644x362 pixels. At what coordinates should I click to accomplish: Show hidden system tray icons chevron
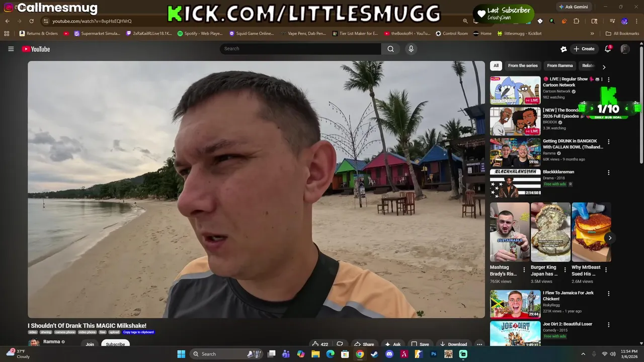pos(583,354)
